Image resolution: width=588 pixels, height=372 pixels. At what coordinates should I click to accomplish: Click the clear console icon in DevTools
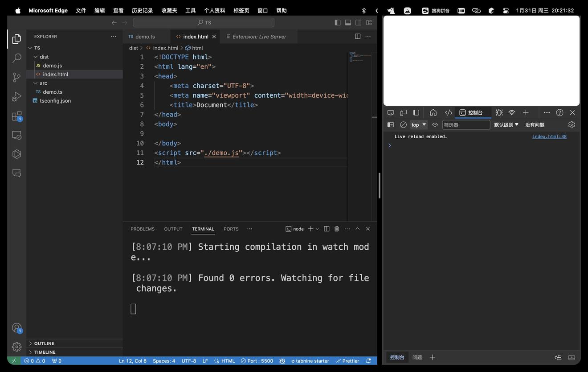[x=403, y=125]
